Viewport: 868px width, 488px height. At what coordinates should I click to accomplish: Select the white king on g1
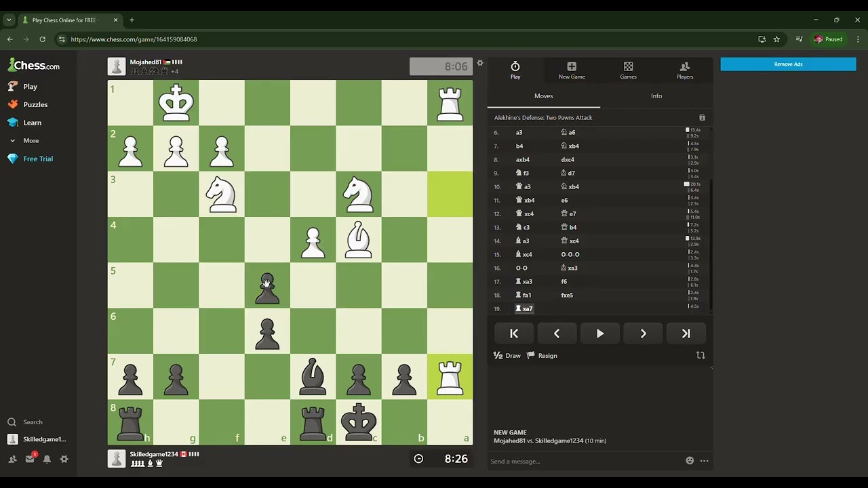pos(176,103)
